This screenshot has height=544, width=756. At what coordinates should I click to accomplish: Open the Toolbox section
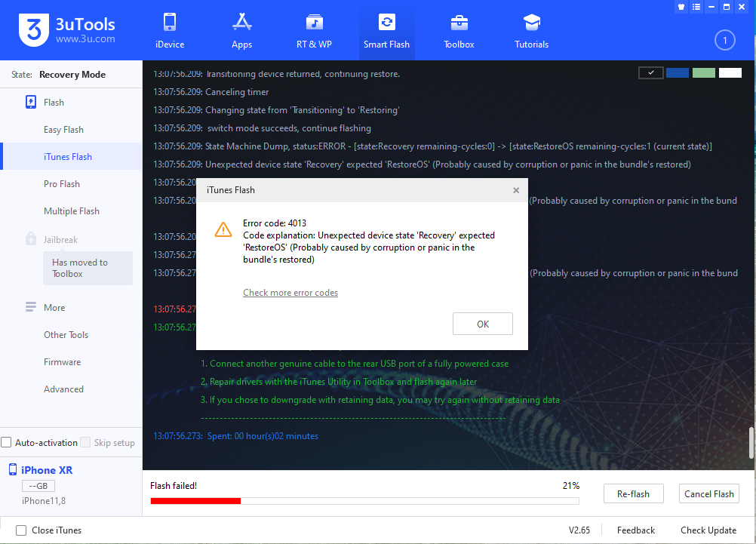click(459, 31)
